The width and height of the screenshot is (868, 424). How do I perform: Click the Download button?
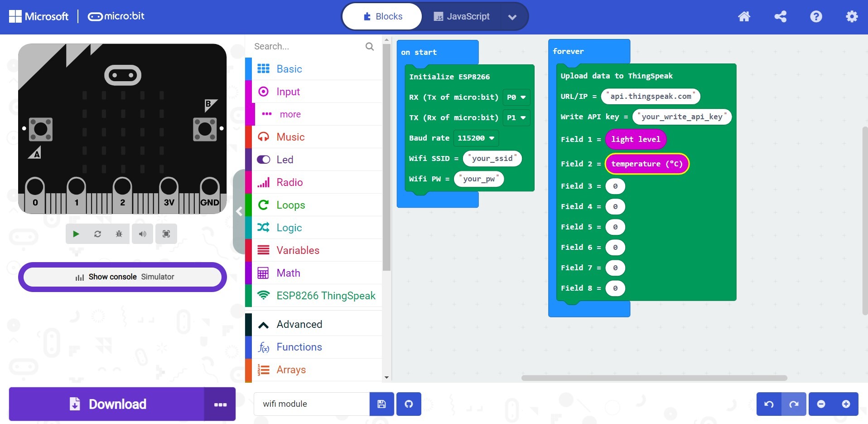coord(107,404)
